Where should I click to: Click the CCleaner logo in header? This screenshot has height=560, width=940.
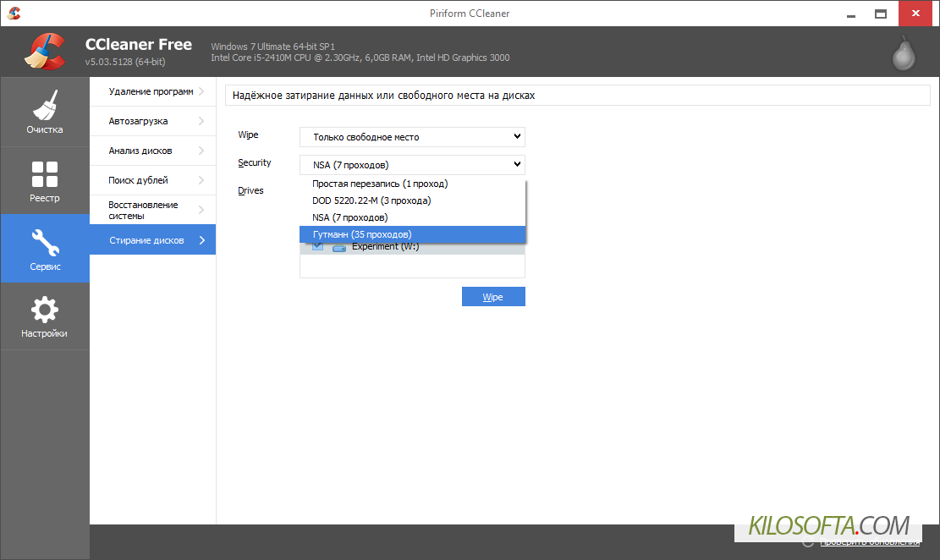[44, 52]
